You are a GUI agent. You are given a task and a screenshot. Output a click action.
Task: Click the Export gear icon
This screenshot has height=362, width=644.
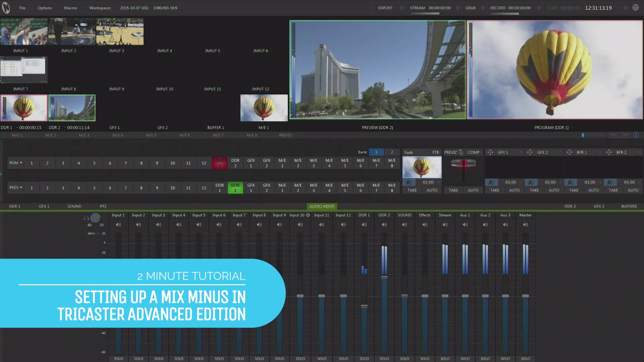[x=402, y=8]
